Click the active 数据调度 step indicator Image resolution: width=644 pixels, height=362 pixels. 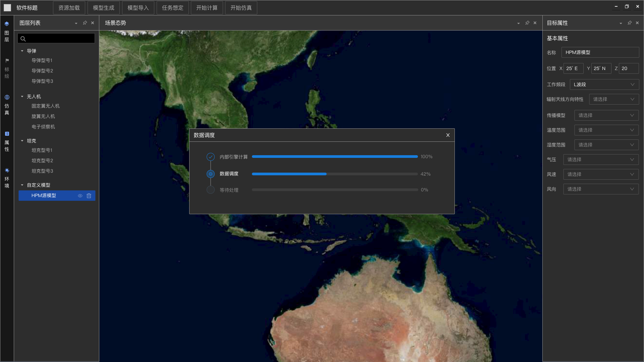211,174
